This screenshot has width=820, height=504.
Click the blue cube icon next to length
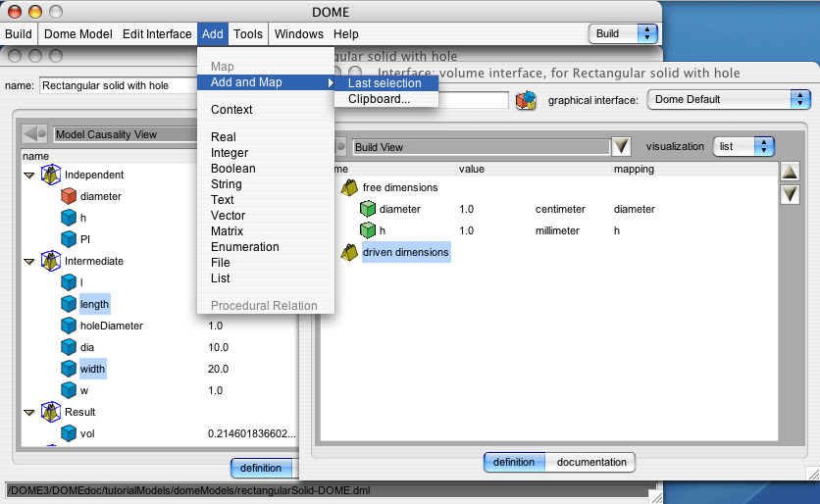point(69,304)
